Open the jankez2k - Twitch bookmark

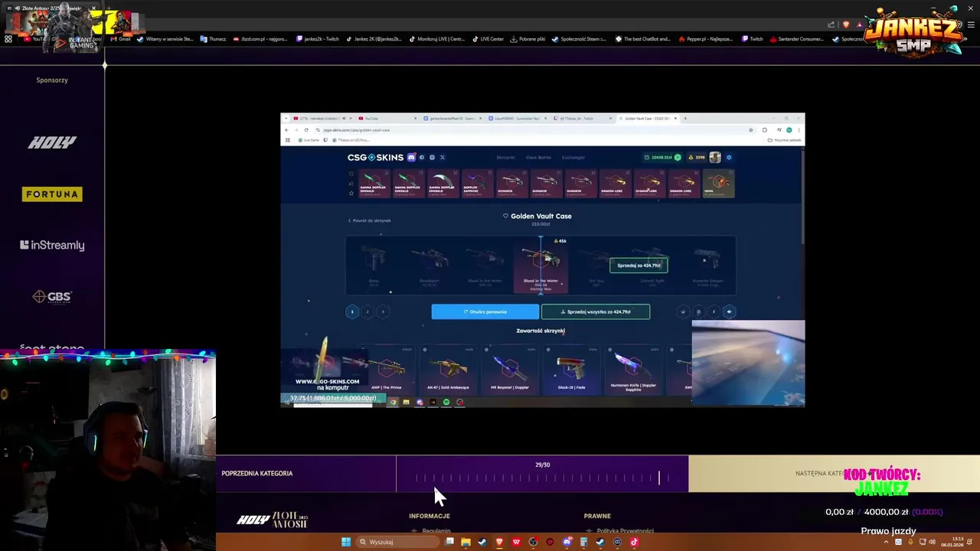click(x=318, y=39)
